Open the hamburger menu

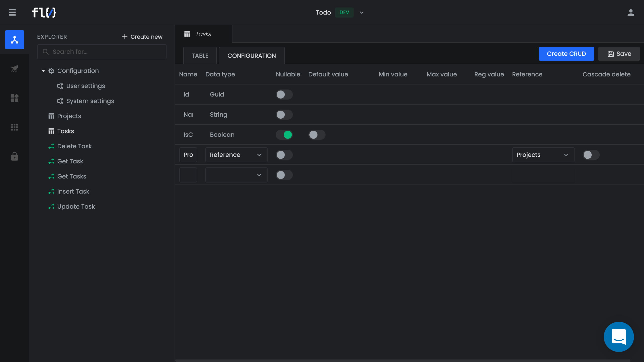point(12,12)
